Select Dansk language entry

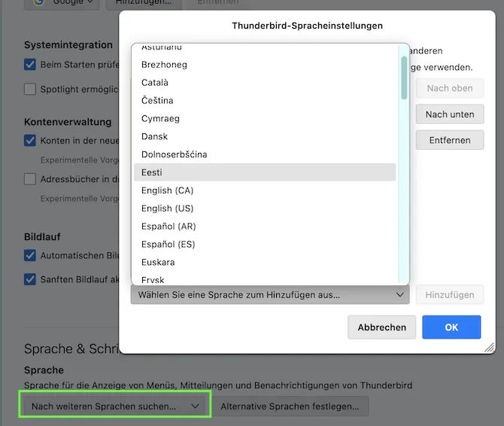pos(265,137)
